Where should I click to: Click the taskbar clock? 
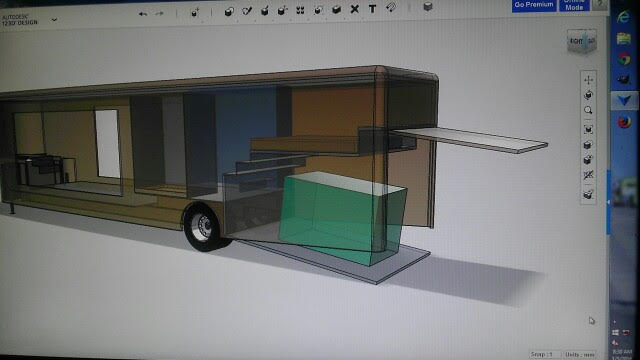click(x=622, y=354)
